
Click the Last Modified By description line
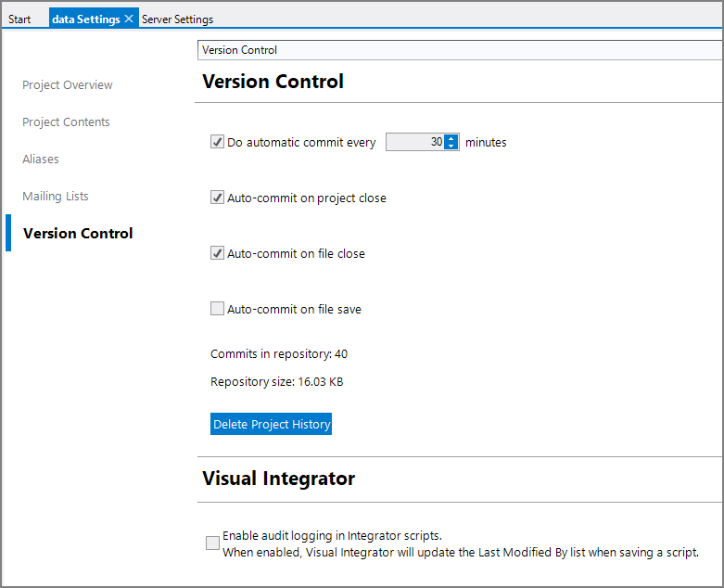[x=461, y=553]
